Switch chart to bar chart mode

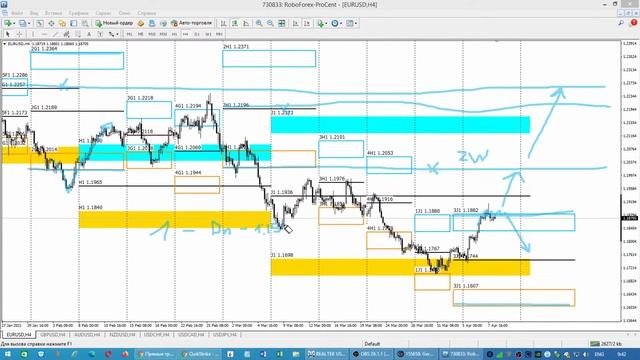[x=224, y=23]
